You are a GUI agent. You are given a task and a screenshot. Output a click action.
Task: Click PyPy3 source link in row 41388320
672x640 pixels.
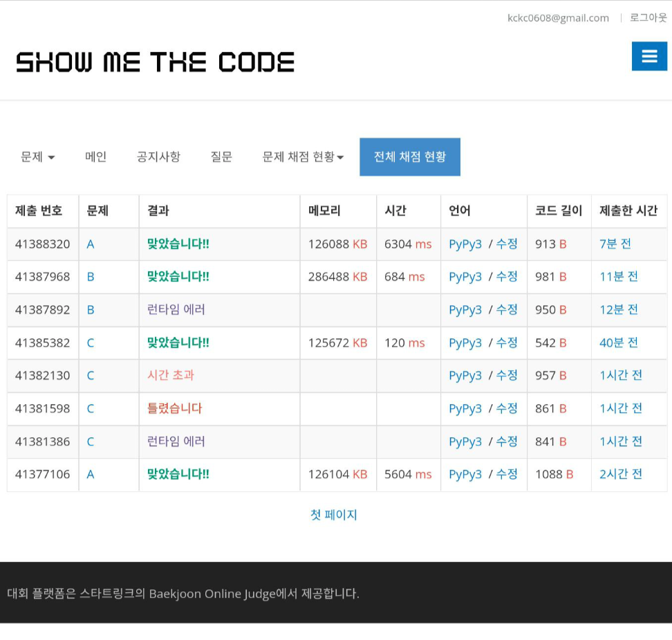coord(465,244)
